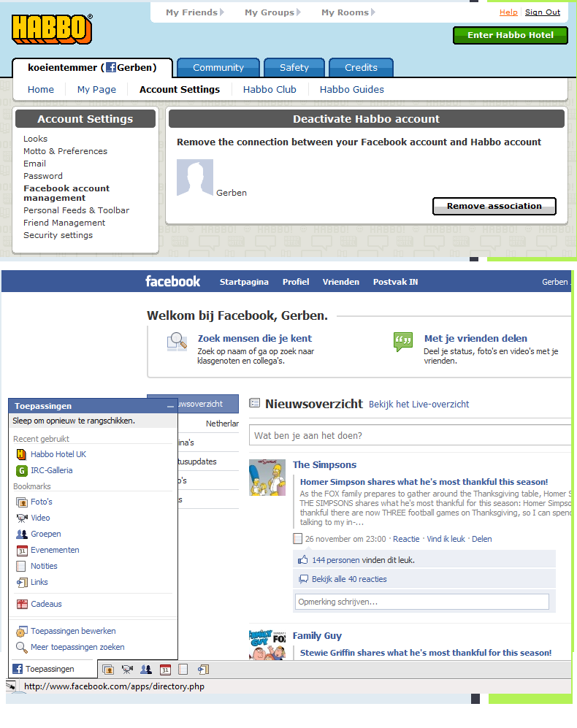Open My Page in the Habbo subnavigation

(x=96, y=90)
